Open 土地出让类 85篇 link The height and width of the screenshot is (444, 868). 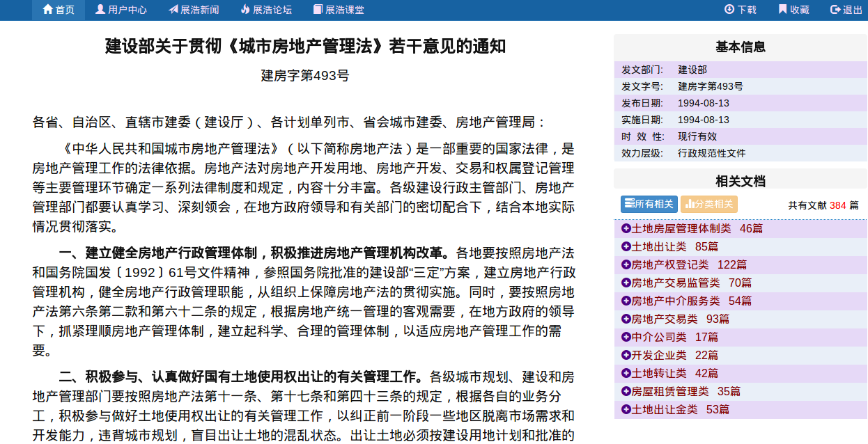coord(675,246)
